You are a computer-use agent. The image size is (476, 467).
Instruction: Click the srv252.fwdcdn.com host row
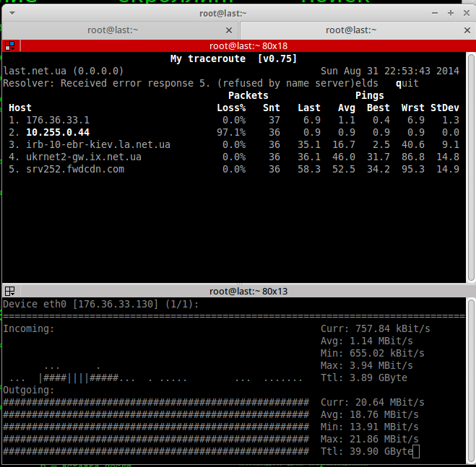point(75,169)
